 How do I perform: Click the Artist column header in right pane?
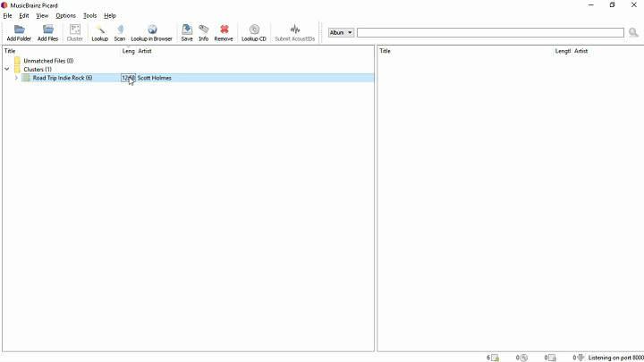581,51
